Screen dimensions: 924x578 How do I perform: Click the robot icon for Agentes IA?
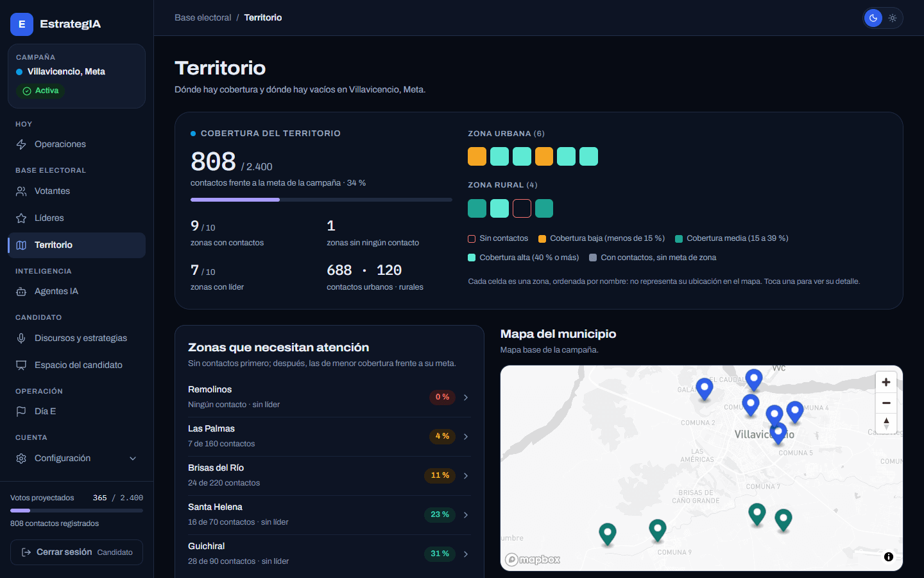click(x=21, y=292)
